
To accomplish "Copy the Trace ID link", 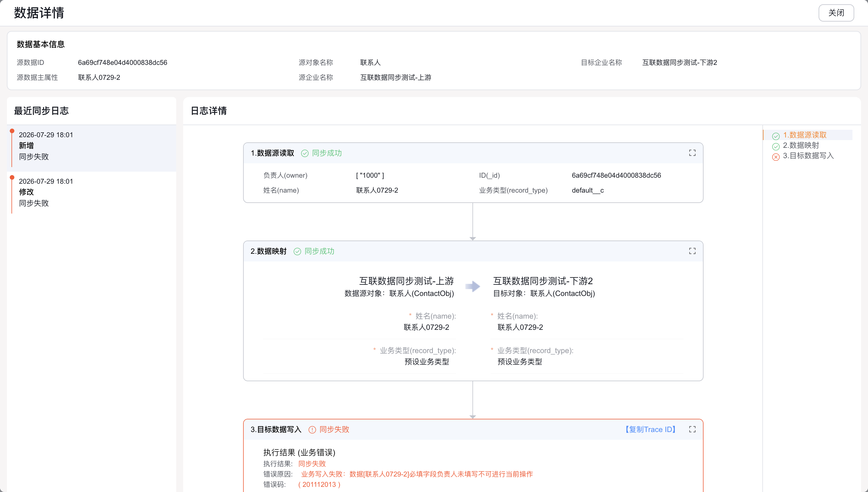I will coord(650,429).
